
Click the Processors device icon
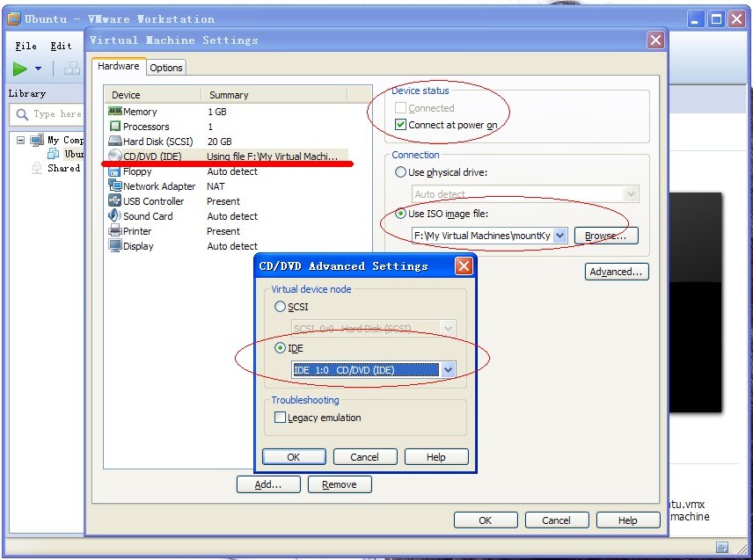(x=114, y=127)
